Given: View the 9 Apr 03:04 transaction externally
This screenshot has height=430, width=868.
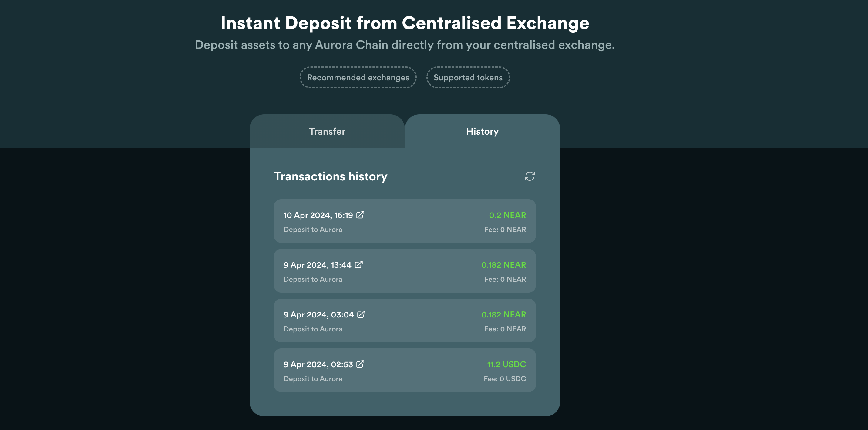Looking at the screenshot, I should 361,314.
